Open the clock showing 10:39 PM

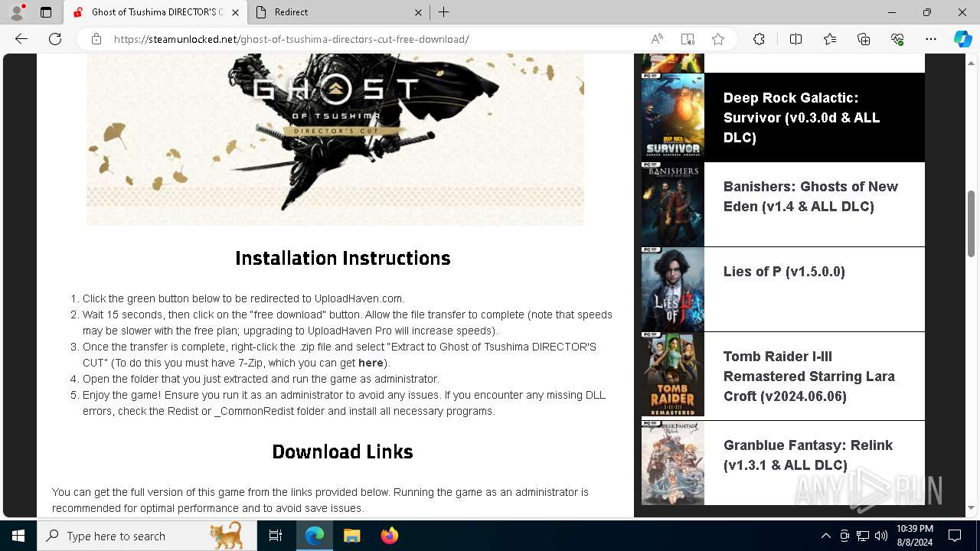point(914,536)
